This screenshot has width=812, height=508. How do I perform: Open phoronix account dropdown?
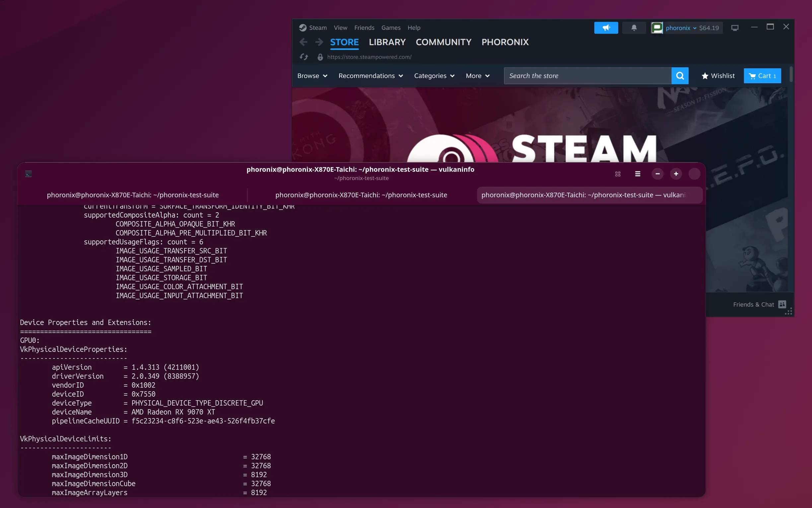coord(681,28)
